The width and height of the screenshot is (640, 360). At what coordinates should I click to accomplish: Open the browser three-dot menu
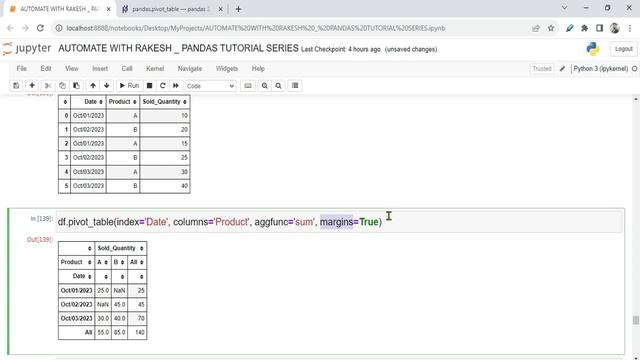pyautogui.click(x=630, y=28)
